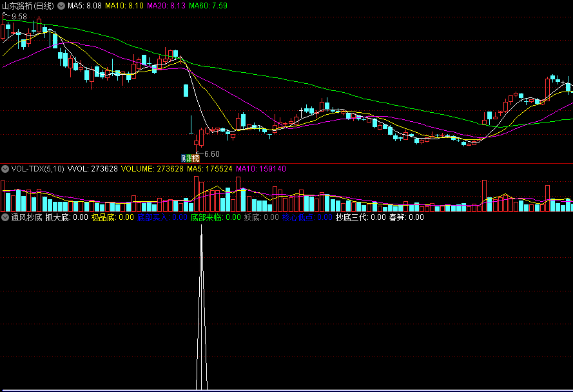Open the VOL-TDX indicator dropdown arrow
The height and width of the screenshot is (392, 573).
(5, 169)
